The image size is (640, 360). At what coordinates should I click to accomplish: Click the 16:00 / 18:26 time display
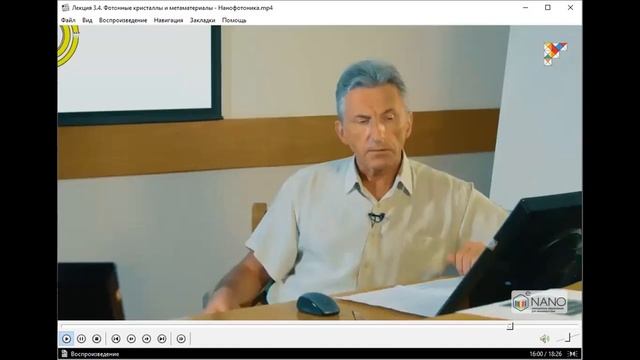(546, 354)
